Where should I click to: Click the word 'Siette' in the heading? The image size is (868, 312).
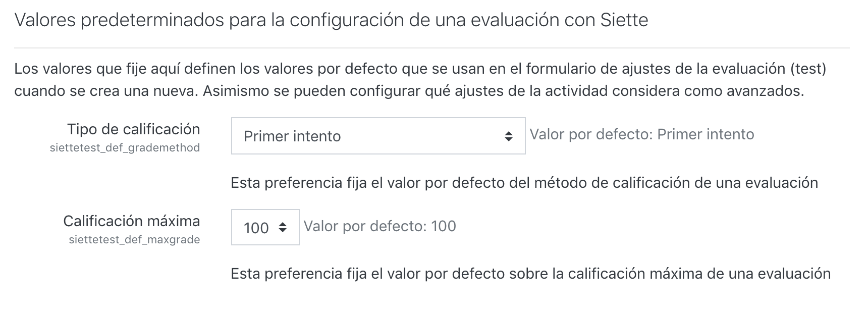pos(624,20)
